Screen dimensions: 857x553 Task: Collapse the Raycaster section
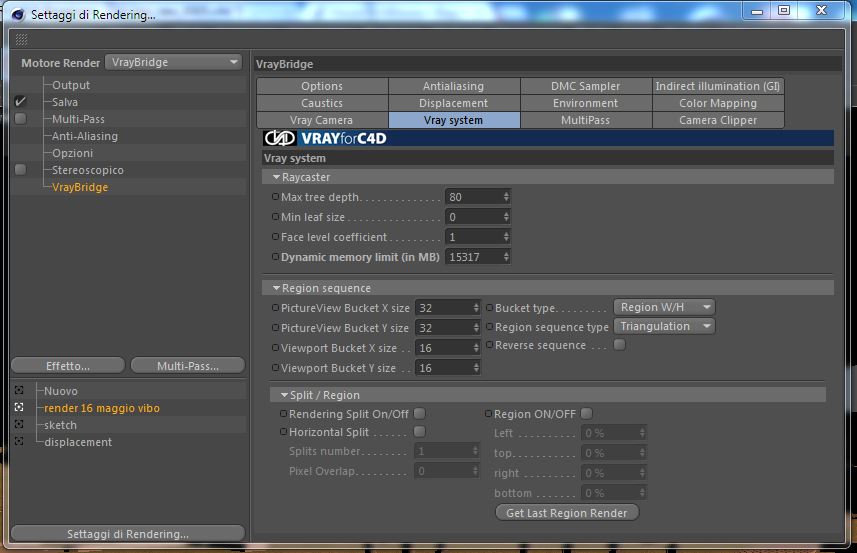277,177
